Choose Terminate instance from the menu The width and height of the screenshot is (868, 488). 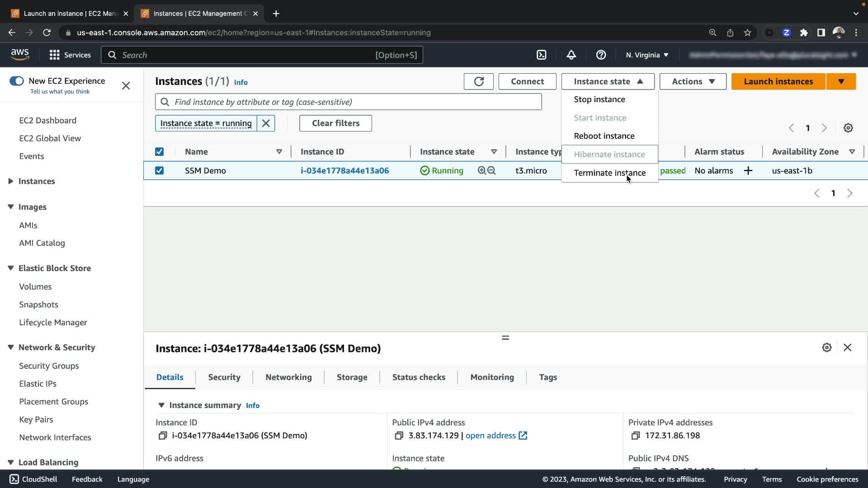click(609, 173)
